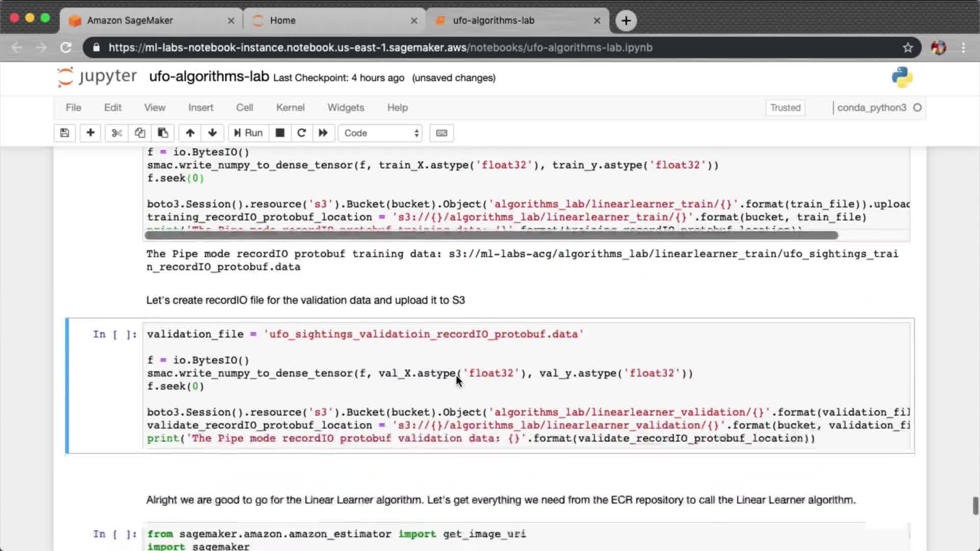Restart and re-run all with the fast-forward icon
This screenshot has height=551, width=980.
pyautogui.click(x=323, y=133)
